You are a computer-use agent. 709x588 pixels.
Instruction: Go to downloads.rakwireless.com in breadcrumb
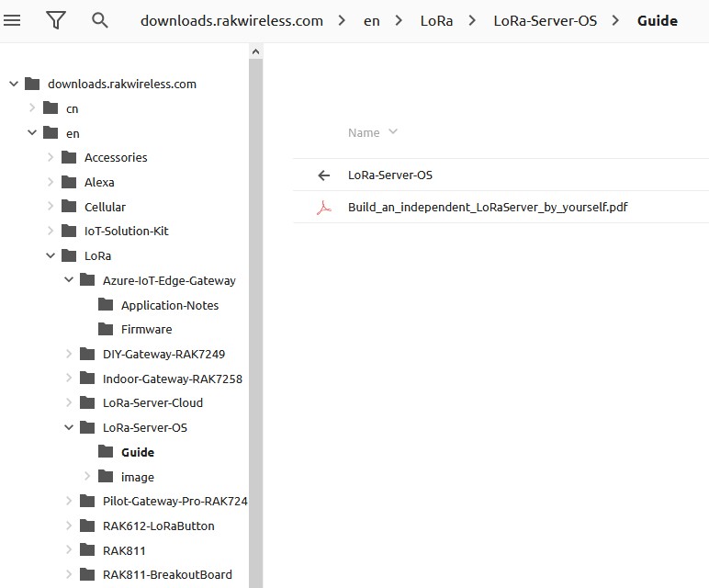coord(231,21)
